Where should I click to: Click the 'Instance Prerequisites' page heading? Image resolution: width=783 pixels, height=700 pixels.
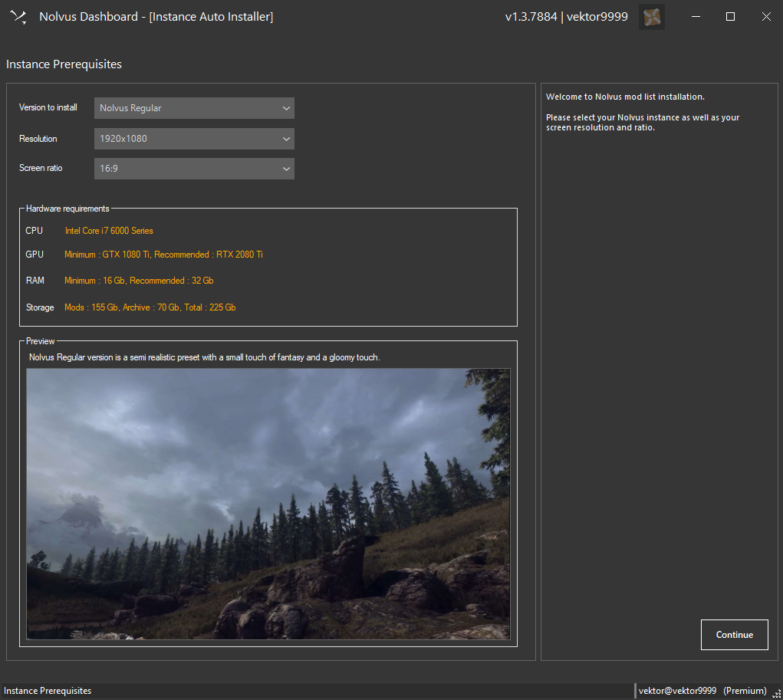pyautogui.click(x=64, y=64)
